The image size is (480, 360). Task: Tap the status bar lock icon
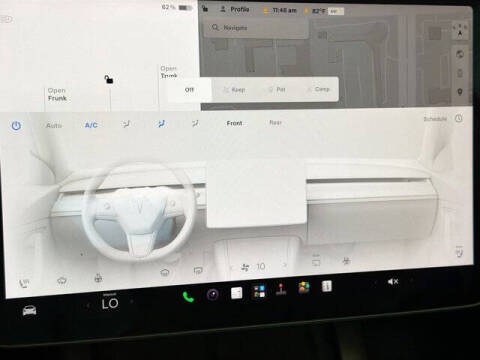click(205, 8)
